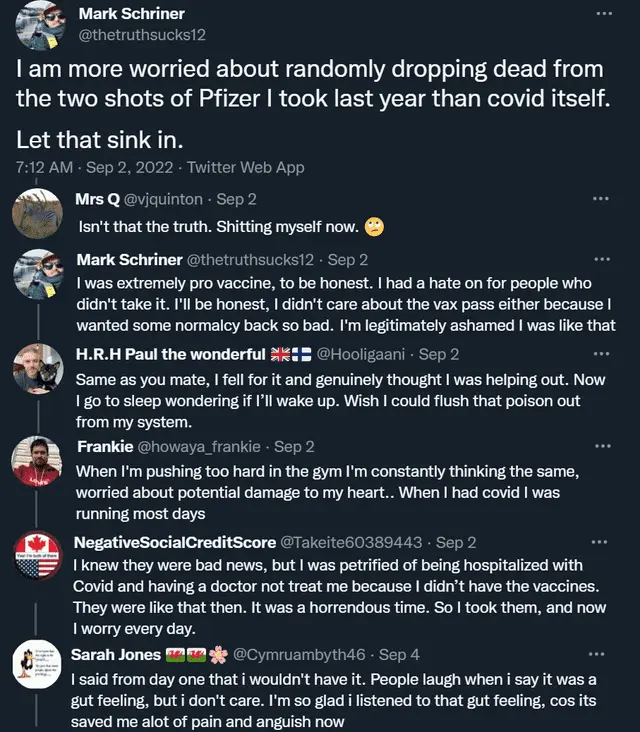Open more options on Frankie's reply
Screen dimensions: 640x732
click(x=600, y=446)
